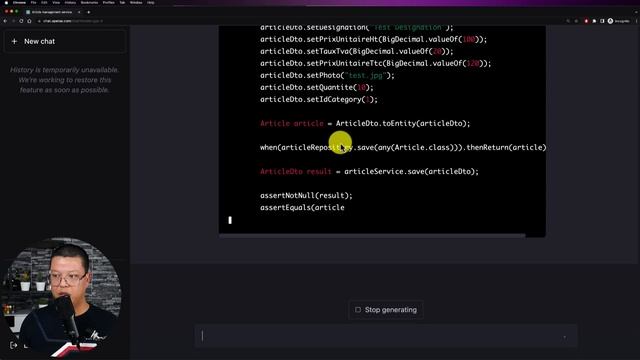Click browser home icon
Image resolution: width=640 pixels, height=360 pixels.
point(29,21)
